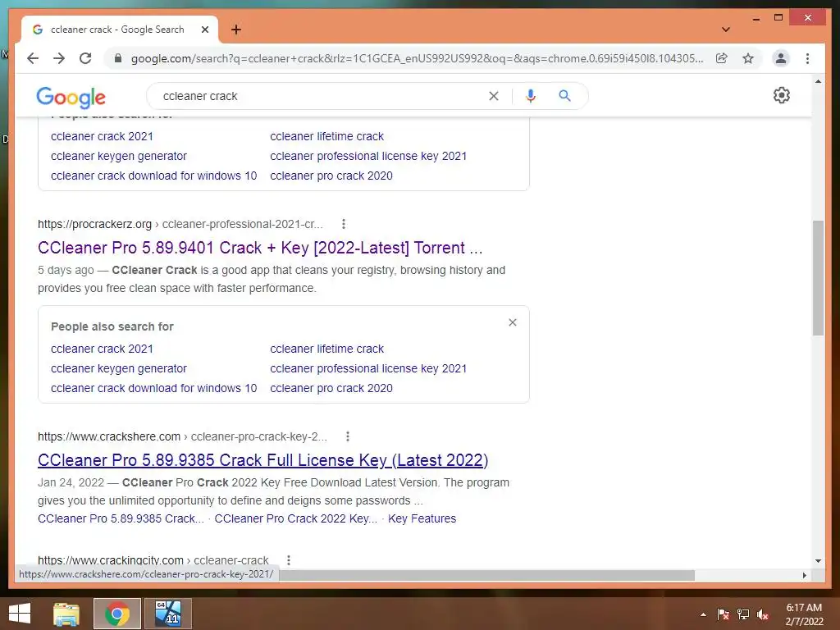Show hidden system tray icons
Image resolution: width=840 pixels, height=630 pixels.
click(703, 614)
